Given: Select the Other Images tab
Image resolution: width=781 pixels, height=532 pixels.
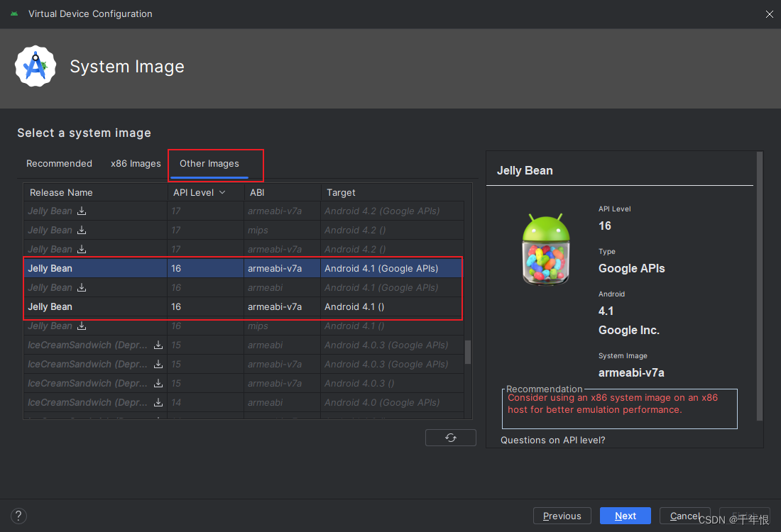Looking at the screenshot, I should (x=209, y=164).
